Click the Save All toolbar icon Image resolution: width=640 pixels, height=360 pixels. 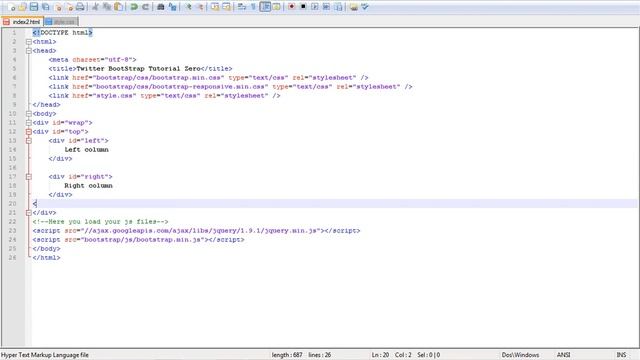pos(46,7)
